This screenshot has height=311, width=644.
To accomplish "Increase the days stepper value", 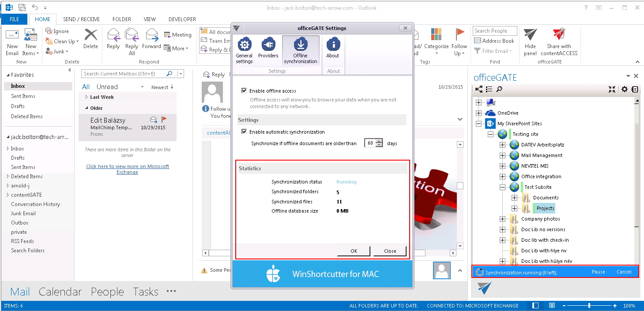I will [x=379, y=141].
